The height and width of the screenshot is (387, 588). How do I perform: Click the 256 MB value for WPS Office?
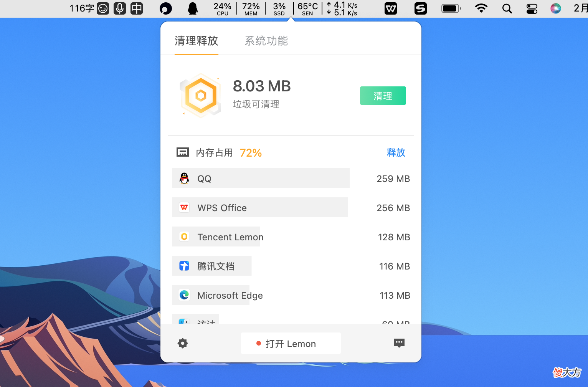[x=393, y=208]
